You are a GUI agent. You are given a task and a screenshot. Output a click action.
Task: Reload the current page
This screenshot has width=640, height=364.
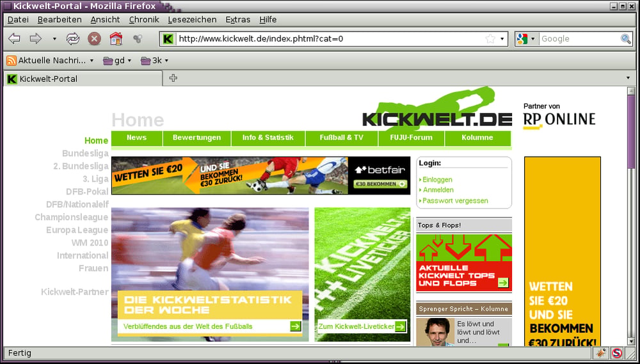pos(73,39)
